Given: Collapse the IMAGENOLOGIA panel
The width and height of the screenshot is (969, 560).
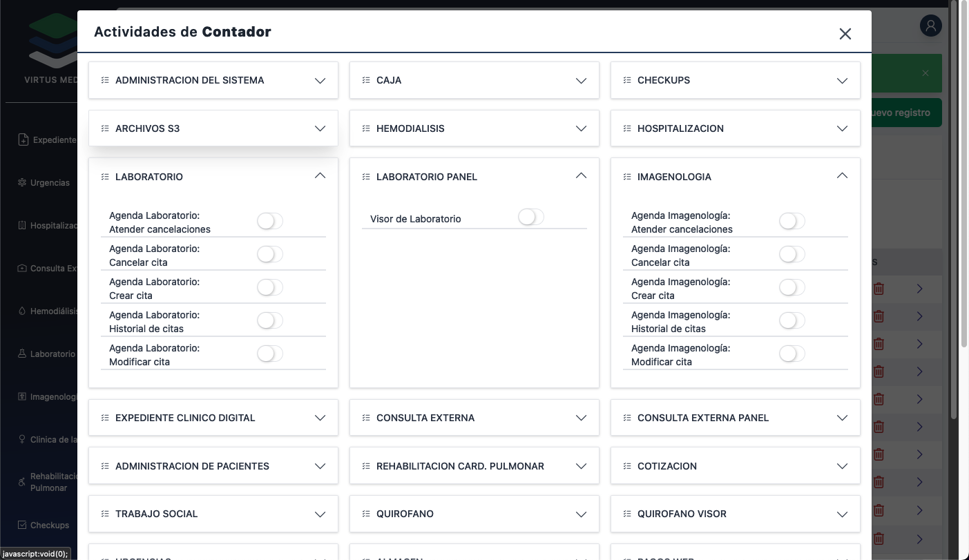Looking at the screenshot, I should (842, 176).
